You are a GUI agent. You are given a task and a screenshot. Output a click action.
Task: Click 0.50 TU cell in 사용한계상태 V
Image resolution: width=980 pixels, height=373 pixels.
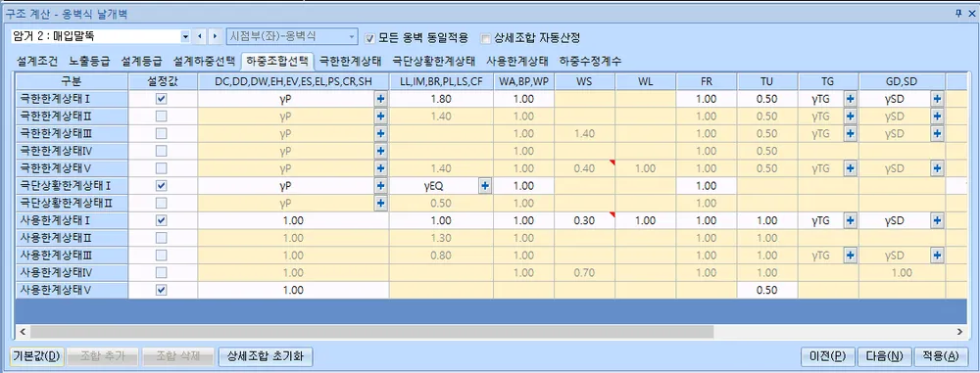pos(767,290)
